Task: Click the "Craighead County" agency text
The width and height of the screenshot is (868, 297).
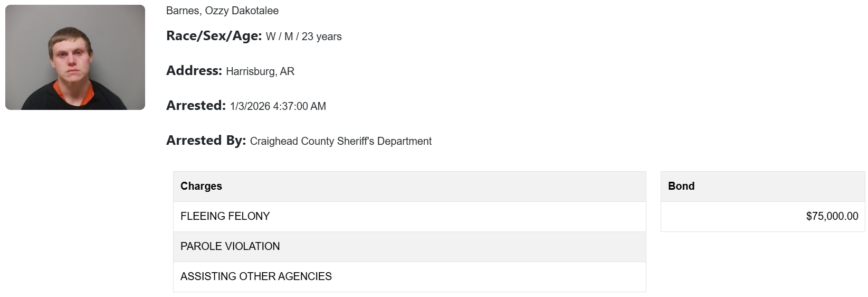Action: click(286, 141)
